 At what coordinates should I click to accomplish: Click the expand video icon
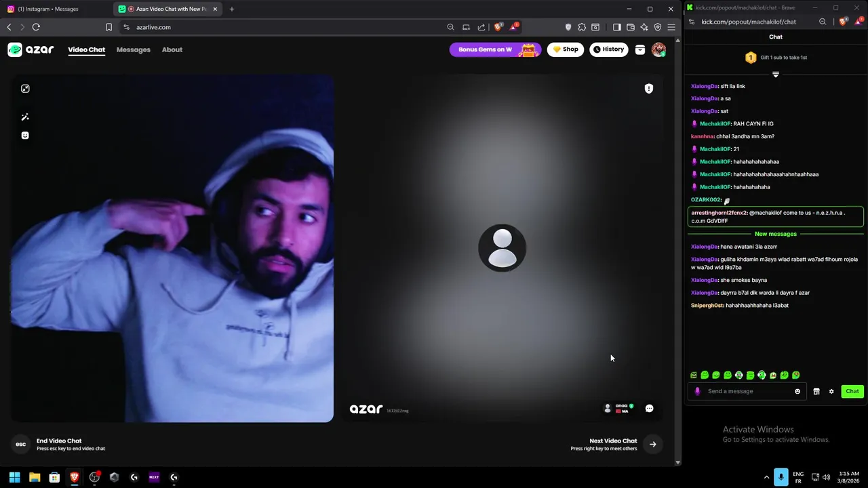pyautogui.click(x=25, y=89)
